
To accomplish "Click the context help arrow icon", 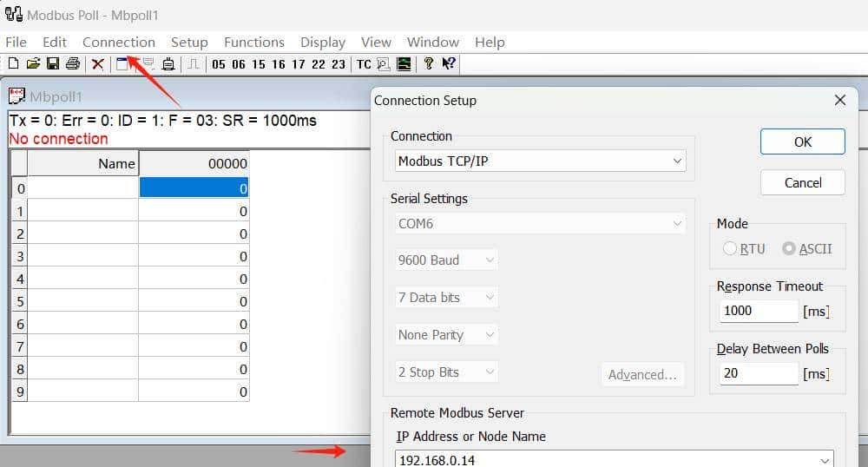I will 449,63.
